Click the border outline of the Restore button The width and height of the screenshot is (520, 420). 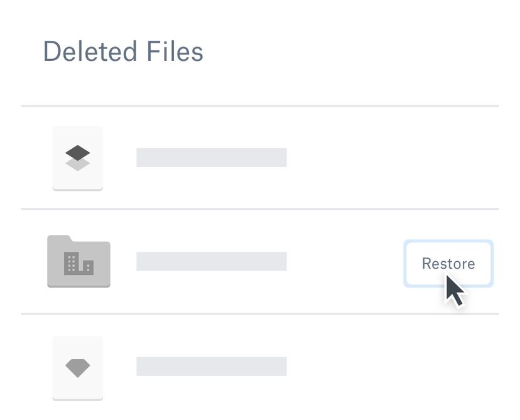404,264
